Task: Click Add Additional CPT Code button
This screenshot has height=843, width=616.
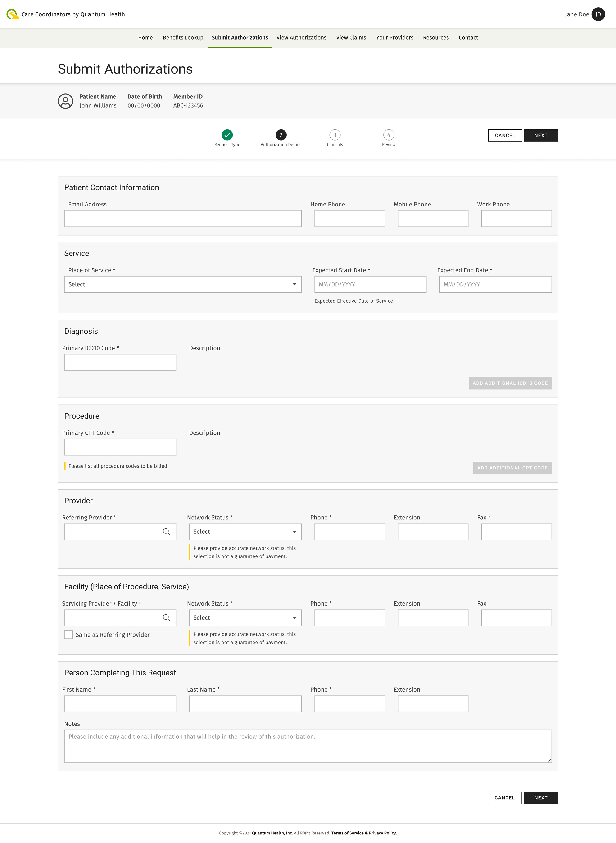Action: tap(512, 468)
